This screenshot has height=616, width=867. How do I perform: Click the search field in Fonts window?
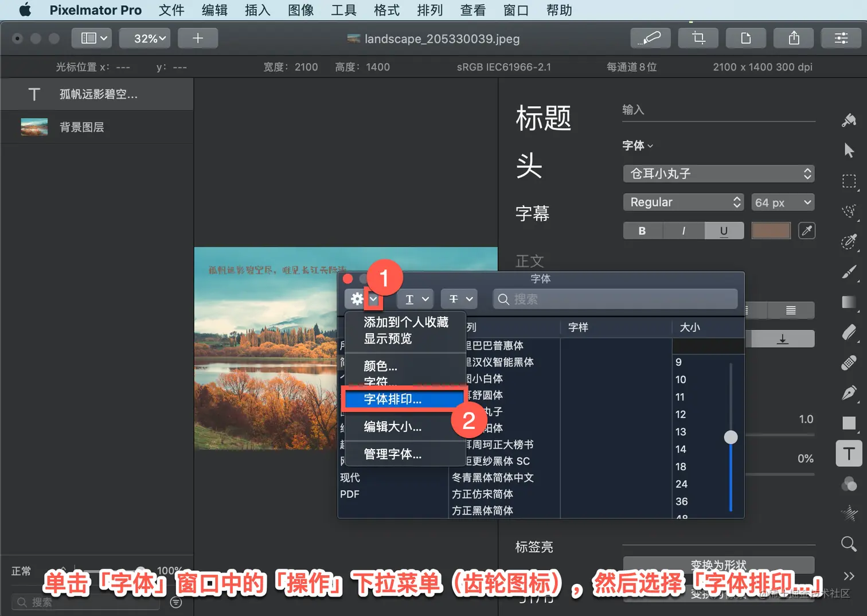point(615,299)
